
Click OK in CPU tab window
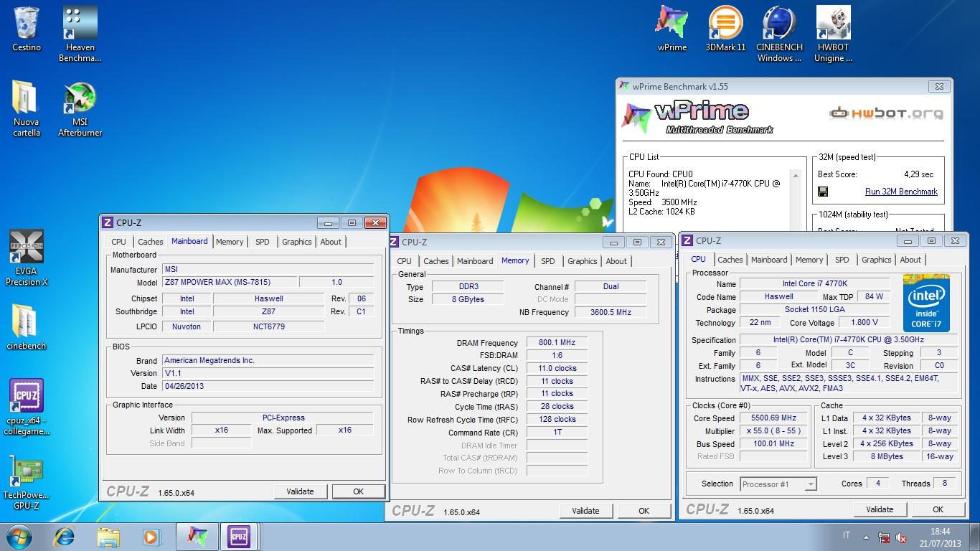point(938,509)
